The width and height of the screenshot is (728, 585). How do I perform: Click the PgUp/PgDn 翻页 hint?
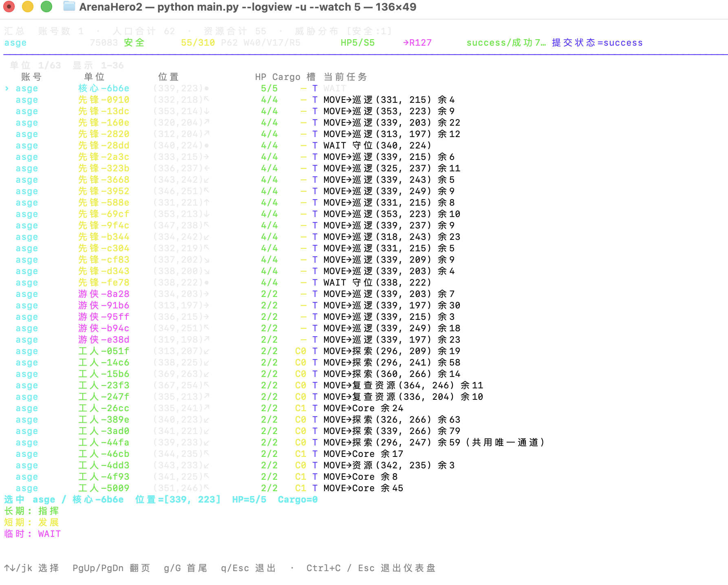pyautogui.click(x=111, y=568)
